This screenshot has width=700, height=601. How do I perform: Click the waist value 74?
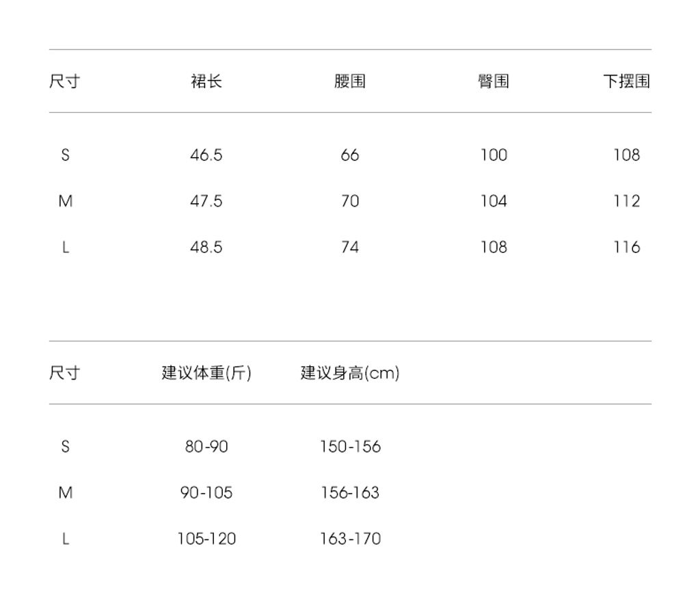350,247
